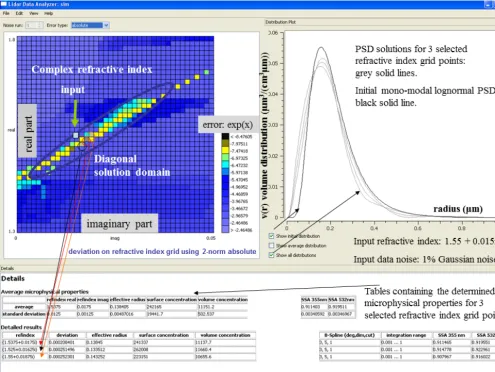Select the row (1.55+0.01875i) in Detailed results
Viewport: 495px width, 372px height.
click(129, 357)
